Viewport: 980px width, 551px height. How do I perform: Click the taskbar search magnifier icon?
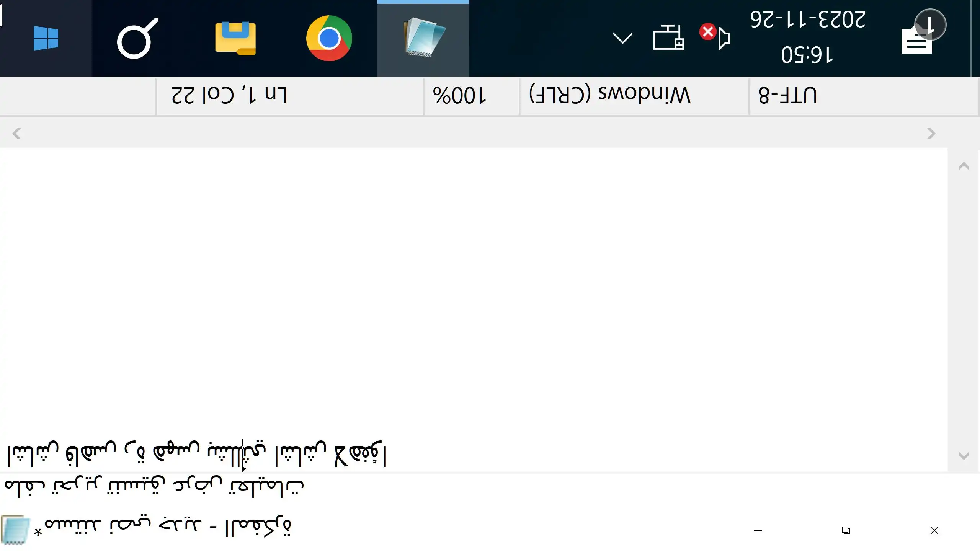137,38
